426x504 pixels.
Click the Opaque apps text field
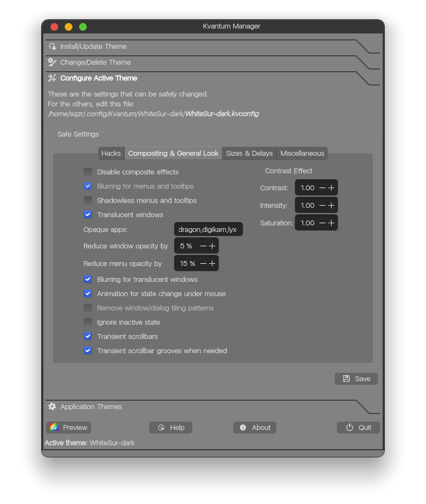pyautogui.click(x=209, y=229)
